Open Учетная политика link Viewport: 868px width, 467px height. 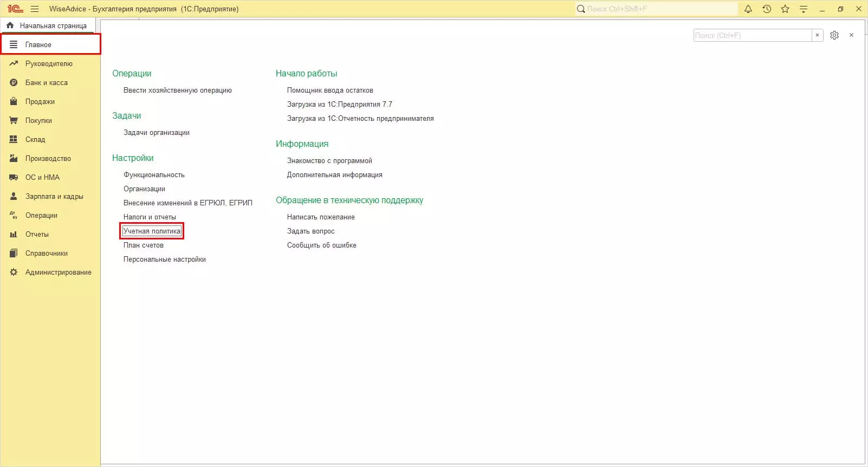pos(152,231)
